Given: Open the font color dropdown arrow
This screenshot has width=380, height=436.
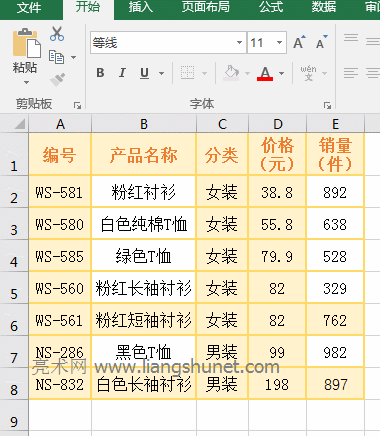Looking at the screenshot, I should point(282,73).
